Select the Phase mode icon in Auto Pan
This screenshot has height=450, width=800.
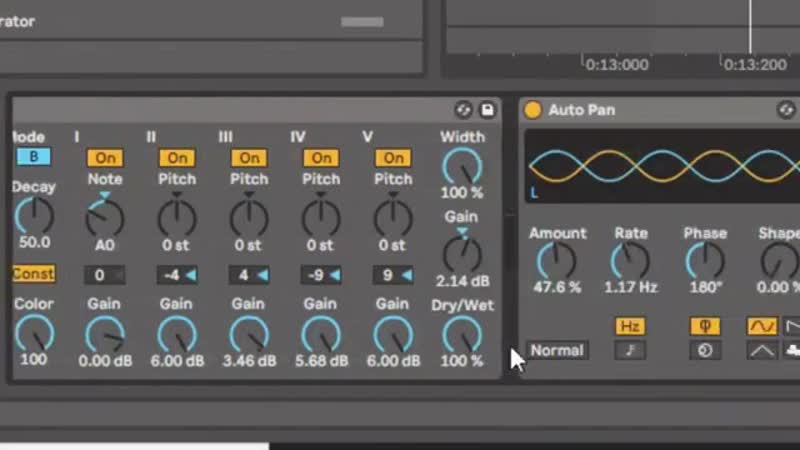[705, 326]
